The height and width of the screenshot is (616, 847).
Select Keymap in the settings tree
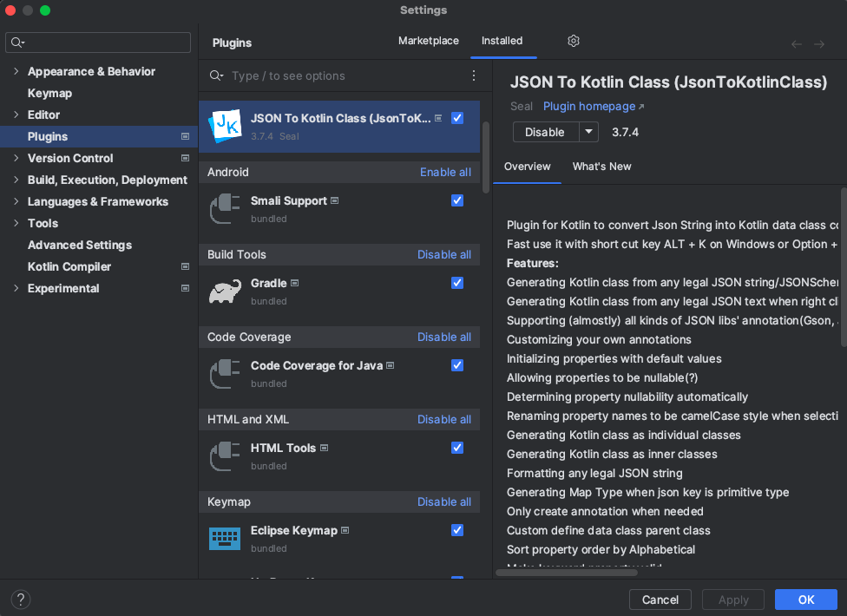pyautogui.click(x=49, y=94)
